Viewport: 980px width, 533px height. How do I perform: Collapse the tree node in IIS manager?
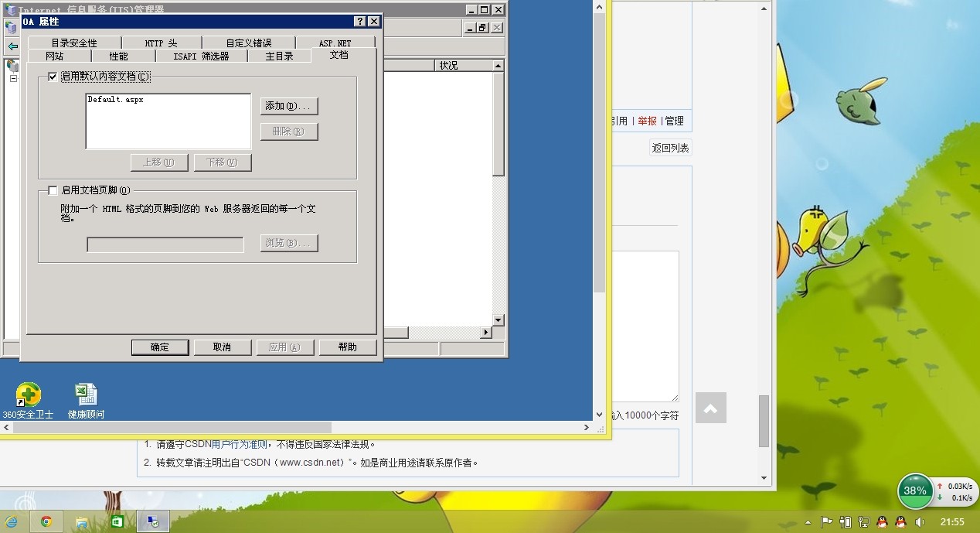13,79
